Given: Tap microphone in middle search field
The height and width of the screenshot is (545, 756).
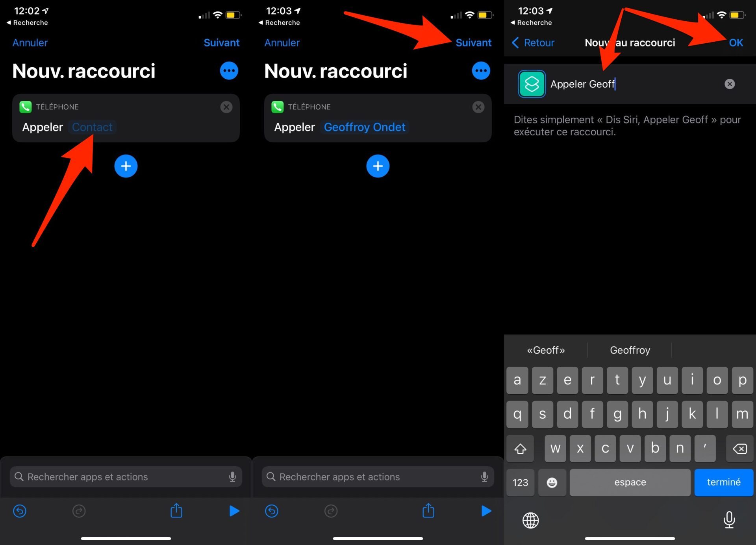Looking at the screenshot, I should (484, 477).
